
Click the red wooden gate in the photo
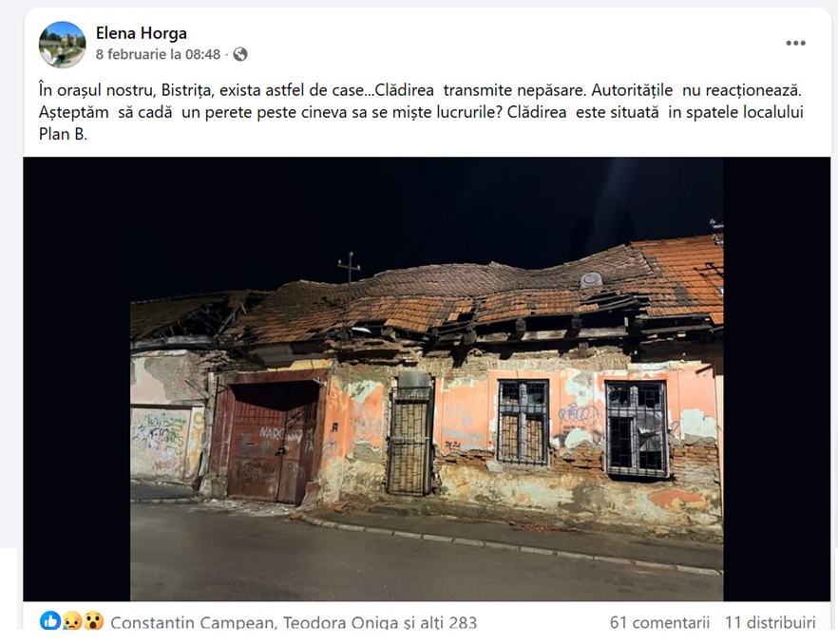click(x=272, y=442)
